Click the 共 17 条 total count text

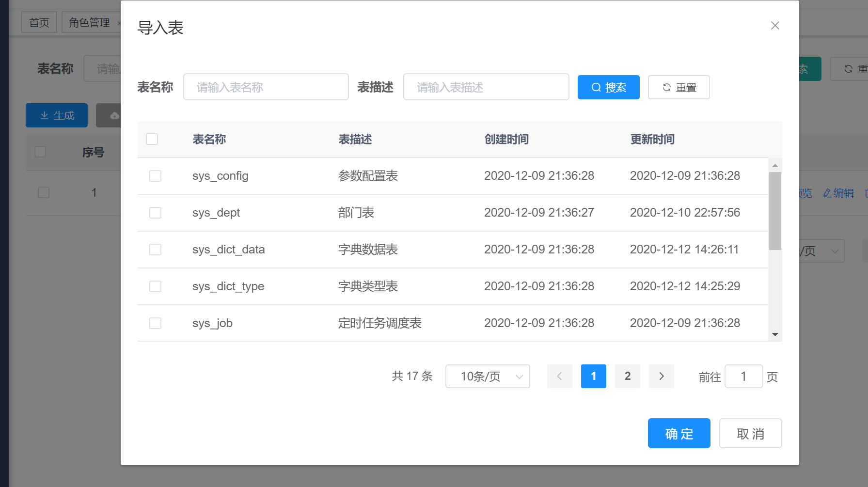point(412,377)
